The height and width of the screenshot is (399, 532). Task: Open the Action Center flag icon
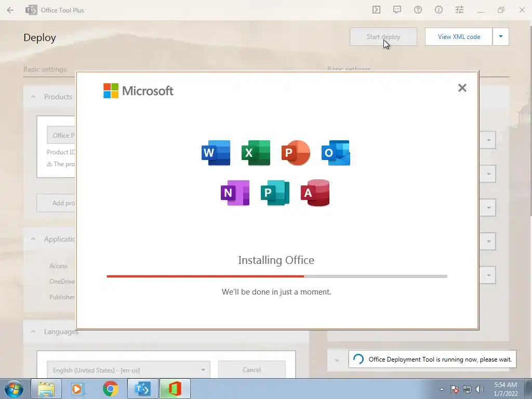tap(455, 389)
